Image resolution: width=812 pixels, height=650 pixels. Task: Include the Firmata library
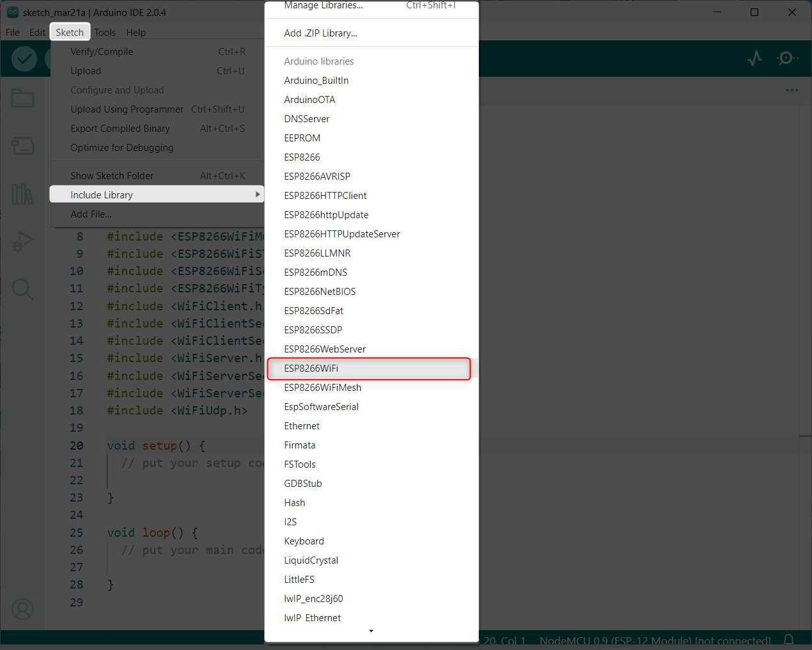click(371, 445)
